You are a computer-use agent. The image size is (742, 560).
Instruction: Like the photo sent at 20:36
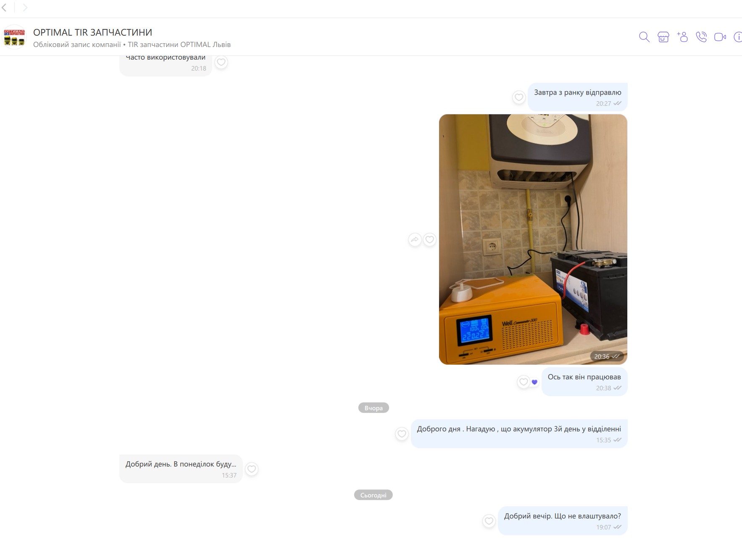coord(429,239)
